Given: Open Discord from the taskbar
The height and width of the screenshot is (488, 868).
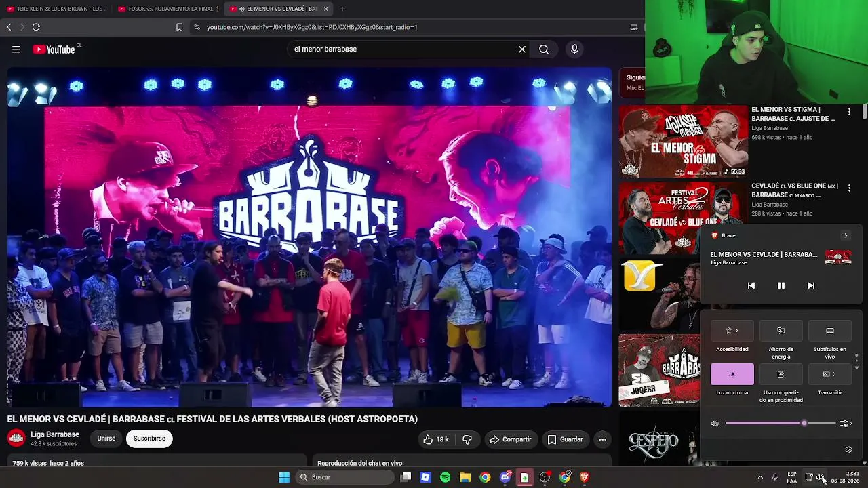Looking at the screenshot, I should point(505,477).
